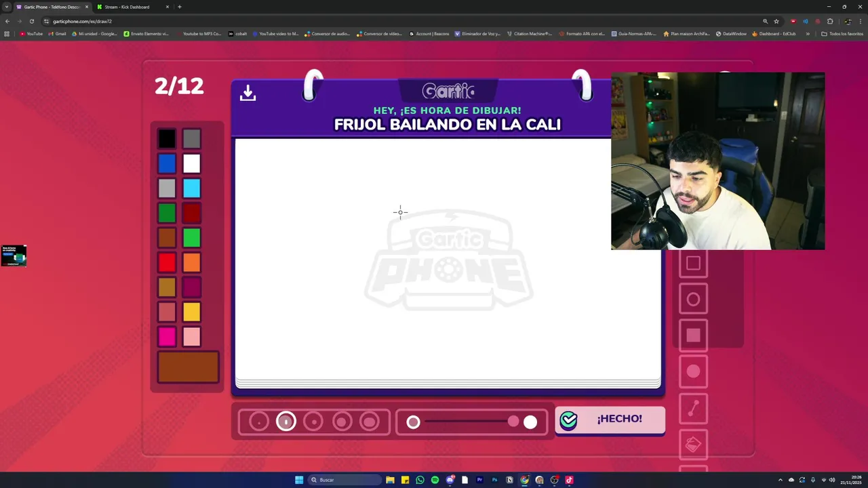Open the apps grid shortcut icon
Screen dimensions: 868x488
pos(7,33)
